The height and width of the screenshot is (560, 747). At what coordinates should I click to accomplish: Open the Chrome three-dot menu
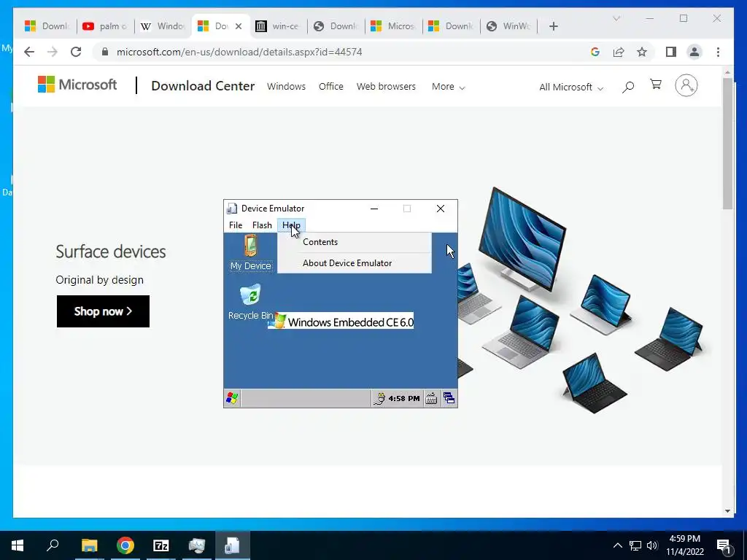point(718,52)
